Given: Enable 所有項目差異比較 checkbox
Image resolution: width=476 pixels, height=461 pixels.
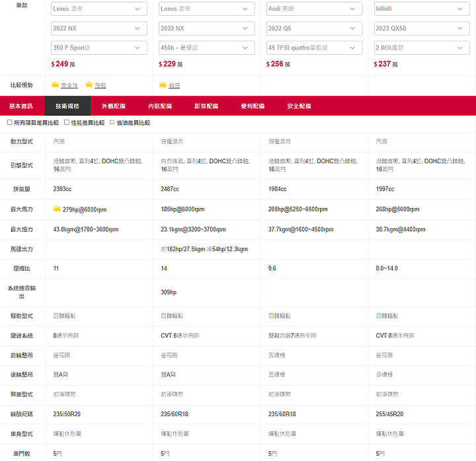Looking at the screenshot, I should click(x=10, y=122).
